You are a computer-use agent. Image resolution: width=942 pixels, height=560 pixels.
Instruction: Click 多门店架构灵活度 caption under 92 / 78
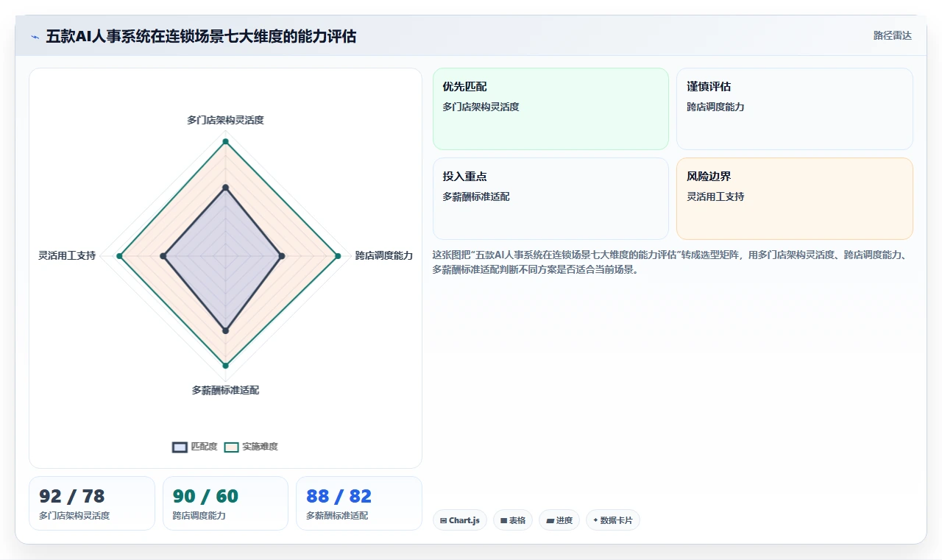[74, 516]
